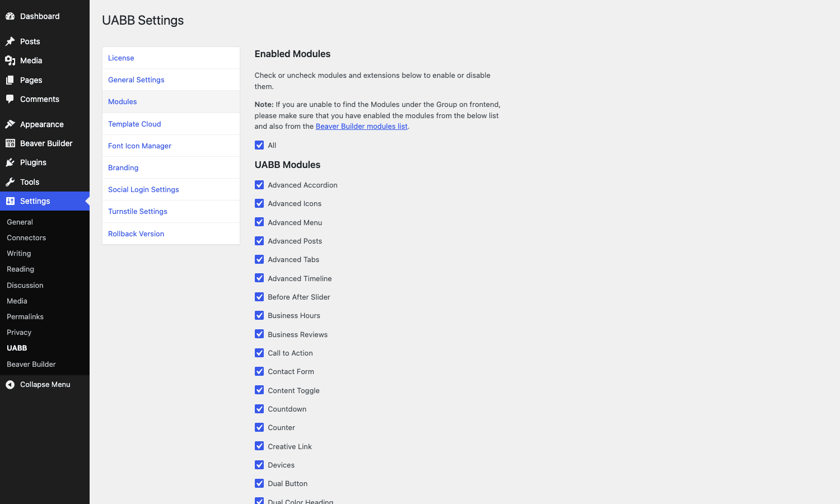The image size is (840, 504).
Task: Go to the Privacy settings
Action: [x=45, y=332]
